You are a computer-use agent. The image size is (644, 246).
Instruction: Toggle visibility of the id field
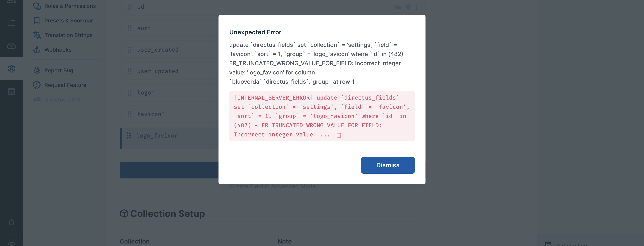[408, 7]
